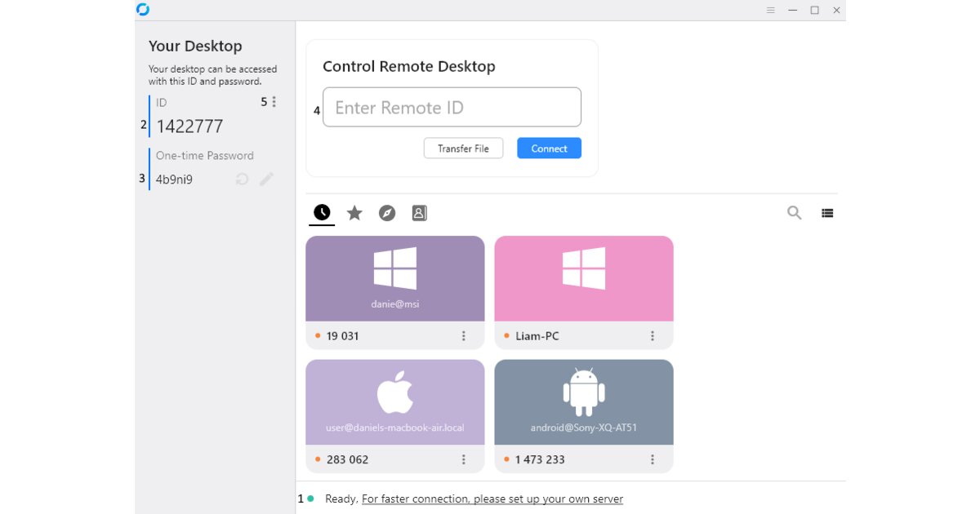Click the Liam-PC label
The width and height of the screenshot is (980, 514).
coord(537,336)
